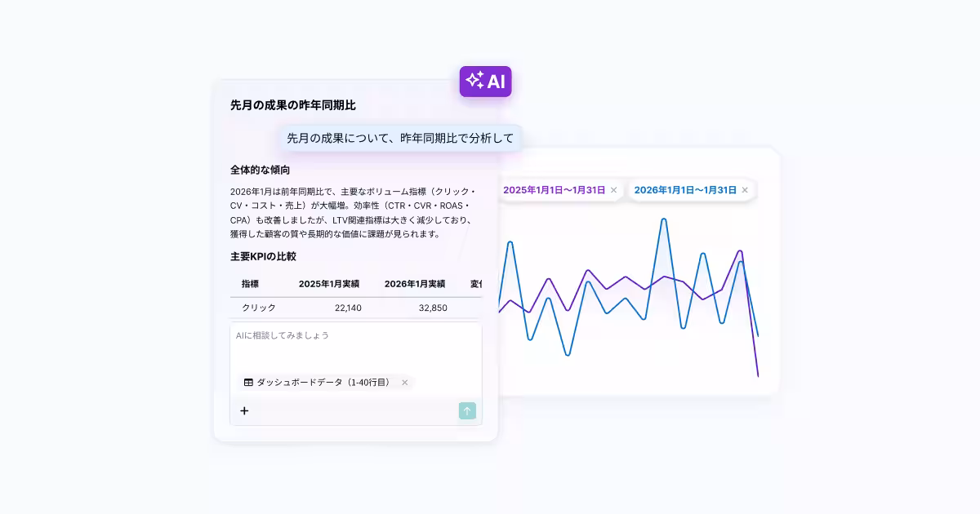Click the send message arrow icon
This screenshot has width=980, height=514.
(466, 411)
